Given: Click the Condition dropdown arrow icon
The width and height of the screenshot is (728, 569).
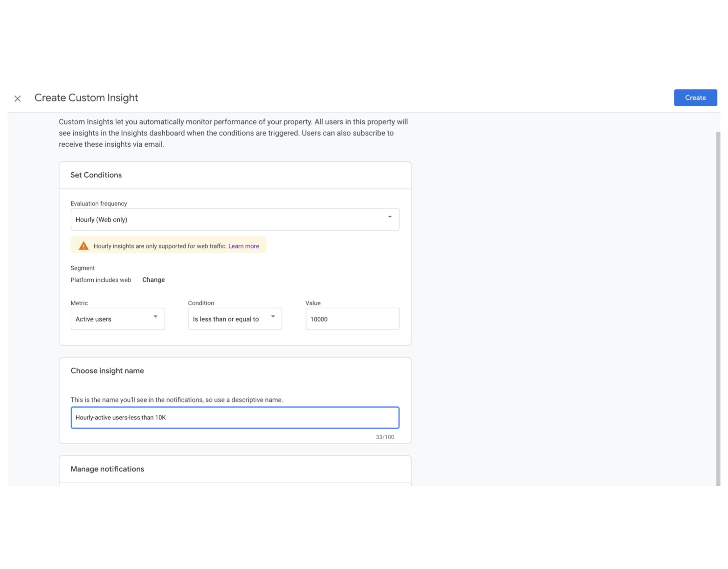Looking at the screenshot, I should tap(273, 317).
